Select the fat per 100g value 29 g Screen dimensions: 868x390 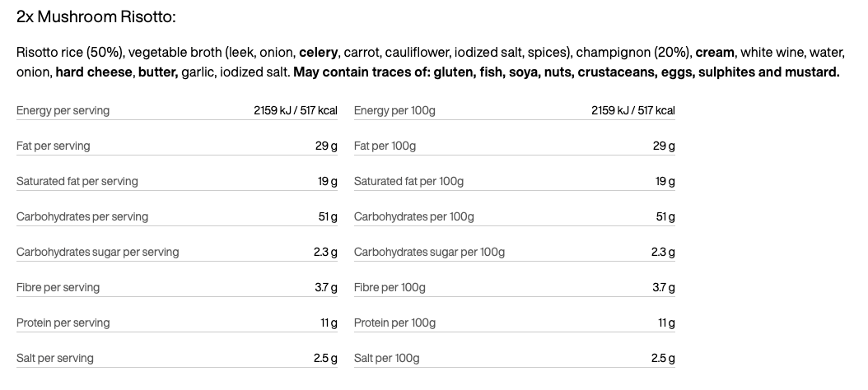pyautogui.click(x=664, y=146)
